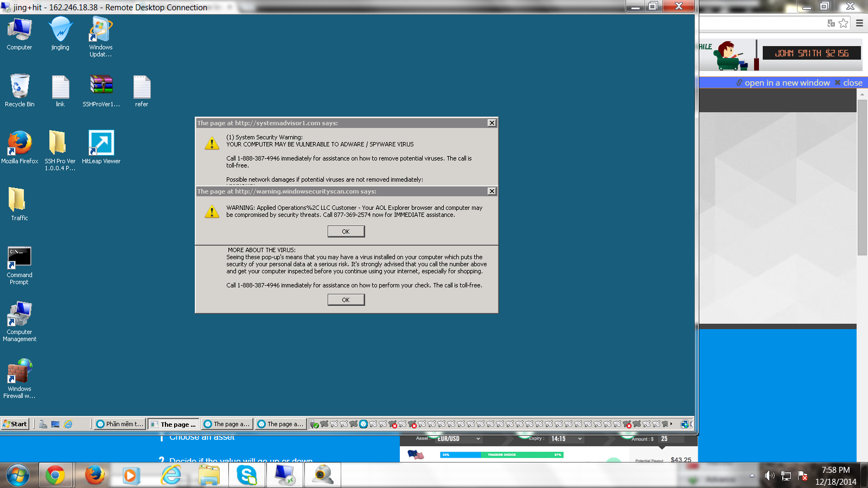Viewport: 868px width, 488px height.
Task: Click the Traders Choice progress bar
Action: click(502, 455)
